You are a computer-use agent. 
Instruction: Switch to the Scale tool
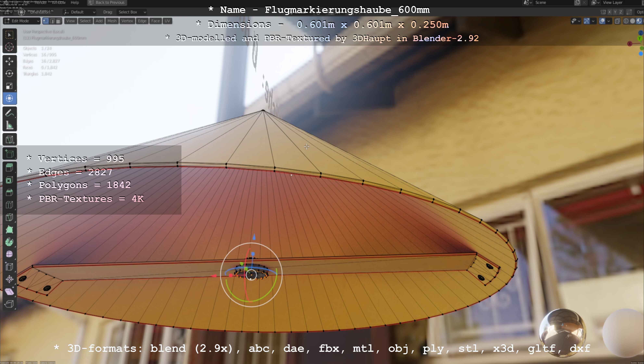click(9, 86)
